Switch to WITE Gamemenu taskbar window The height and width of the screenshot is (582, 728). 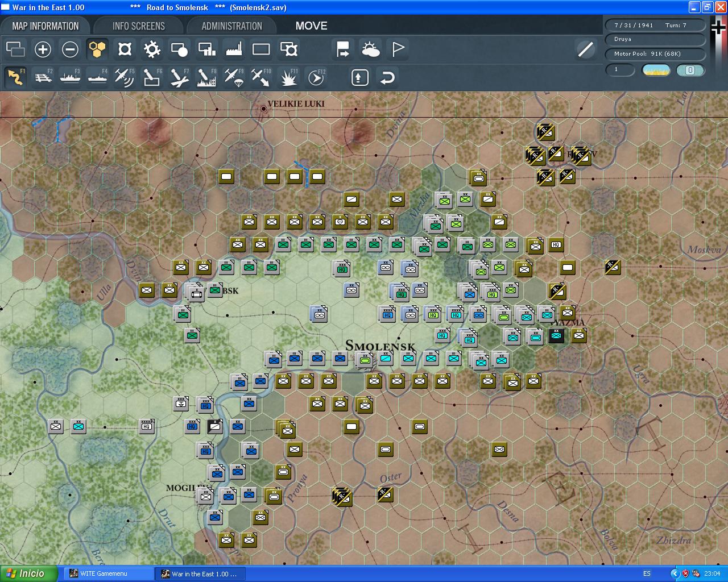click(108, 574)
